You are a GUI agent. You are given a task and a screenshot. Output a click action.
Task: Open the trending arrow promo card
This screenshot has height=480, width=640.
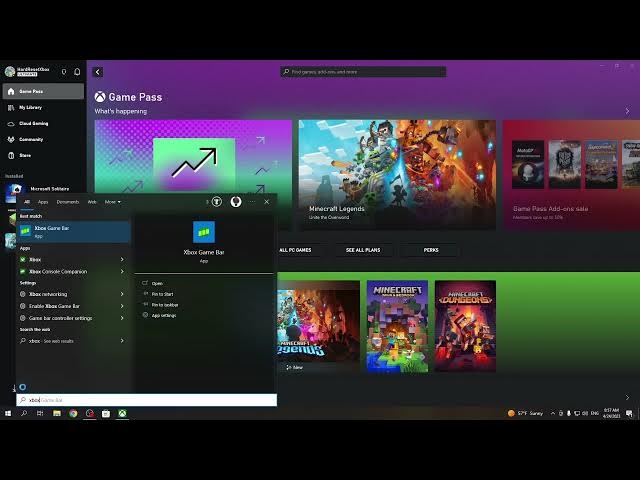(193, 157)
